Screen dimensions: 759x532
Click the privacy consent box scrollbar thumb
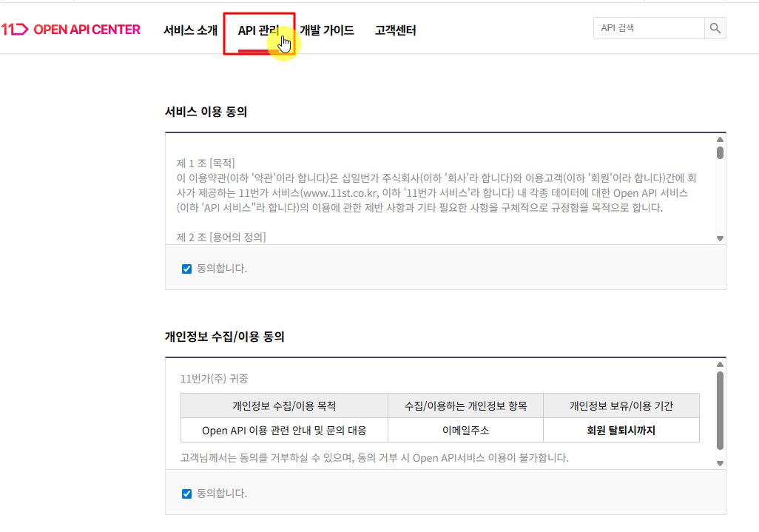point(720,409)
